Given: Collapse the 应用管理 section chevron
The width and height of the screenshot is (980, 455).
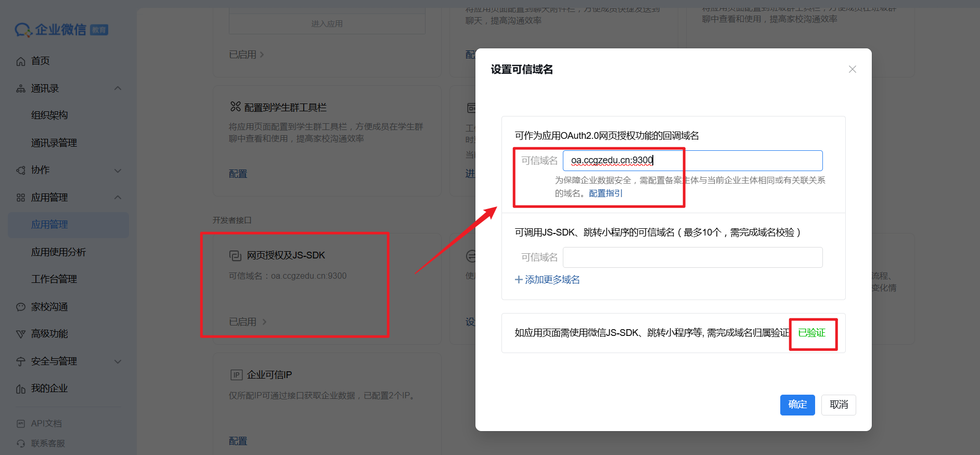Looking at the screenshot, I should click(x=118, y=197).
